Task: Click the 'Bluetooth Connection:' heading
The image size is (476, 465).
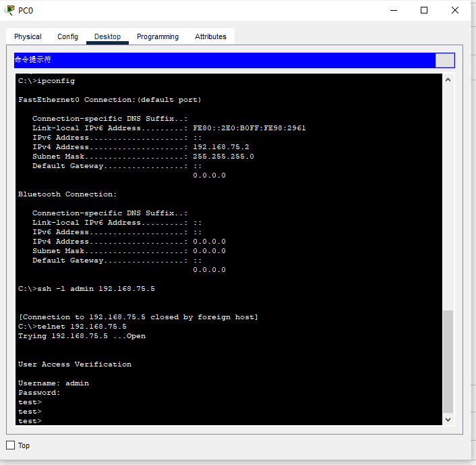Action: [67, 194]
